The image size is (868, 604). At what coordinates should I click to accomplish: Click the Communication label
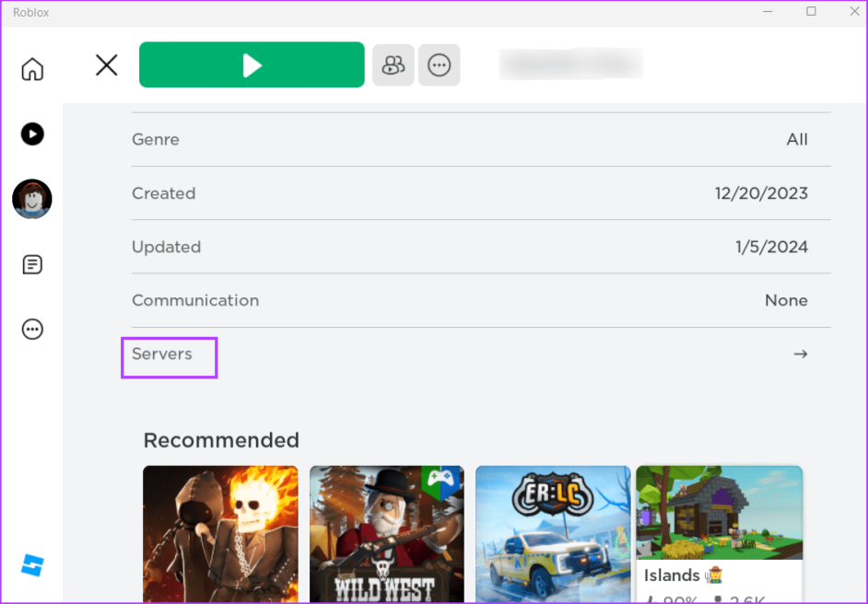[x=195, y=300]
